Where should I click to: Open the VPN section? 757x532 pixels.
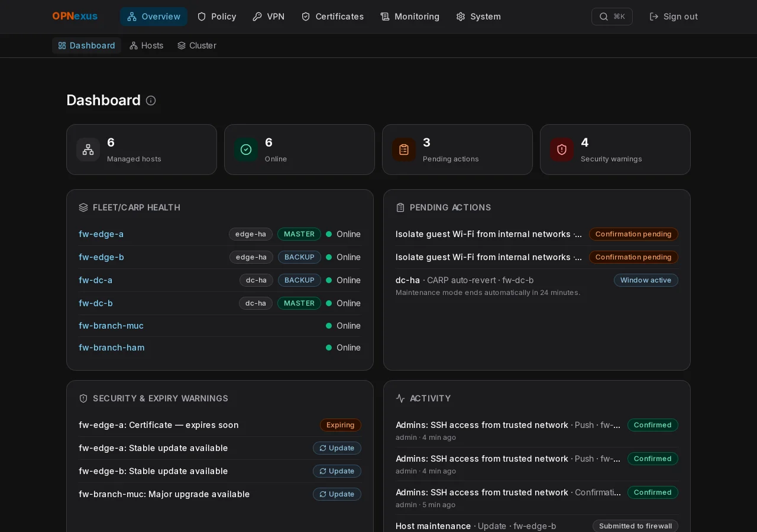268,17
